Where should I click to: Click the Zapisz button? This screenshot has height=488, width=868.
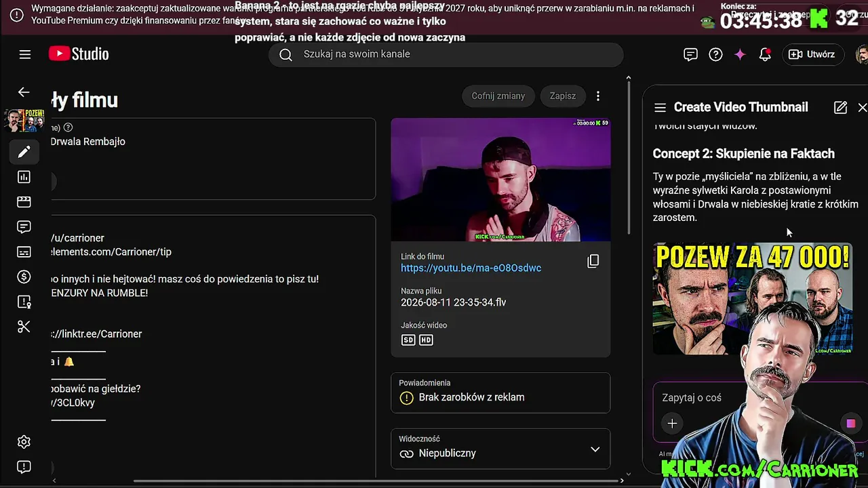[x=563, y=96]
